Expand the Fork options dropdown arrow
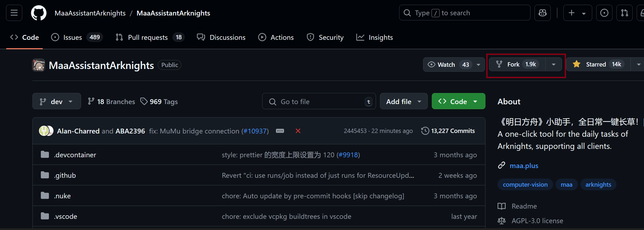644x230 pixels. coord(554,65)
